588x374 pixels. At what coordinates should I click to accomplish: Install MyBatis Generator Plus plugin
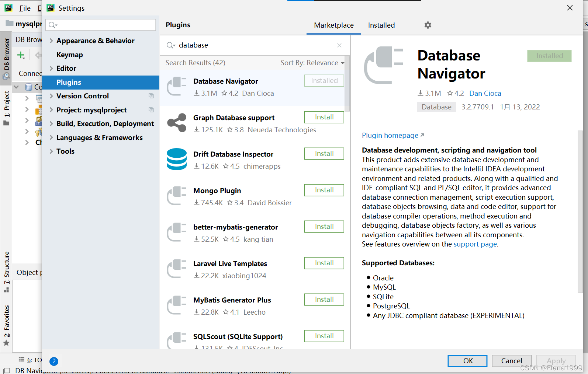pyautogui.click(x=324, y=300)
